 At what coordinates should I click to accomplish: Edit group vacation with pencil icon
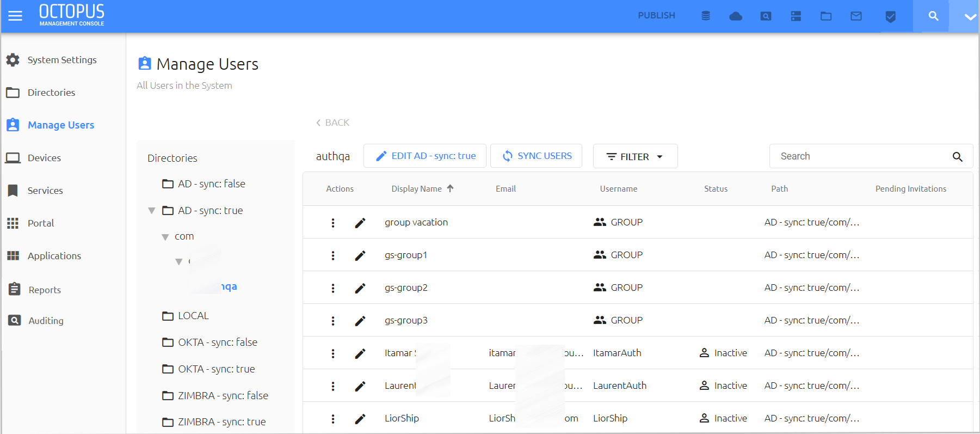360,223
